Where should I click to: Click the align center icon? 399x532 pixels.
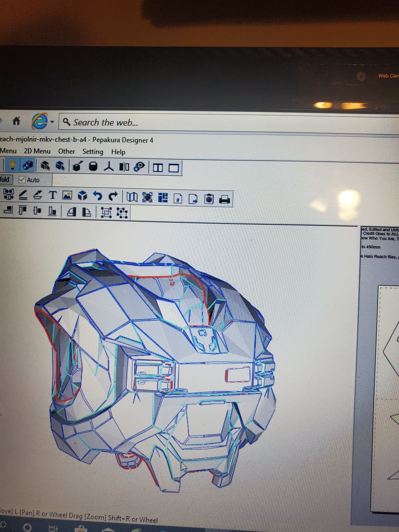[x=37, y=211]
